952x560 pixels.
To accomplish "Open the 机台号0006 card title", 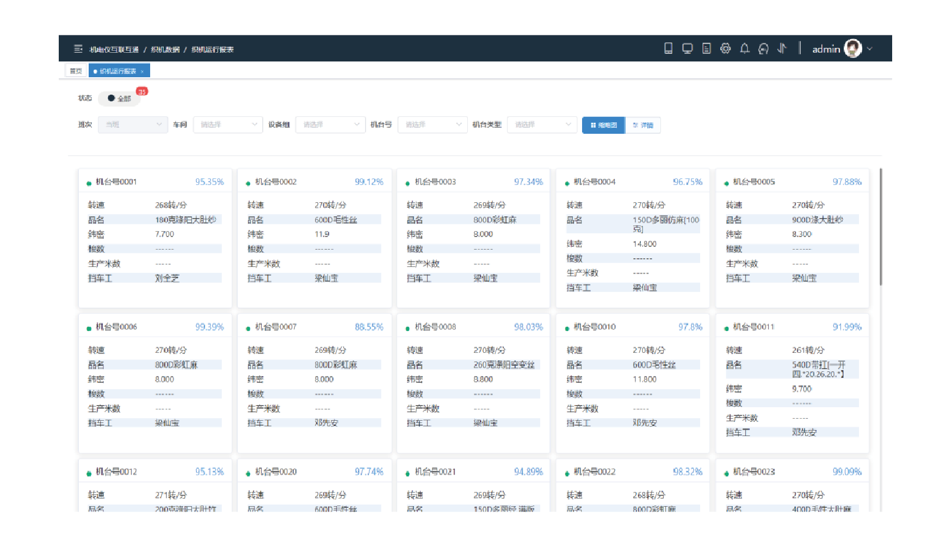I will tap(116, 327).
